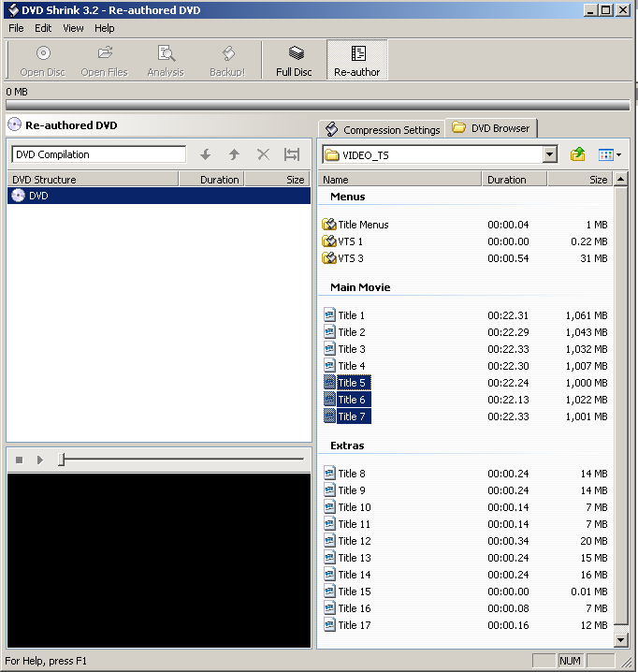Screen dimensions: 638x672
Task: Click the Title 8 file icon
Action: point(329,474)
